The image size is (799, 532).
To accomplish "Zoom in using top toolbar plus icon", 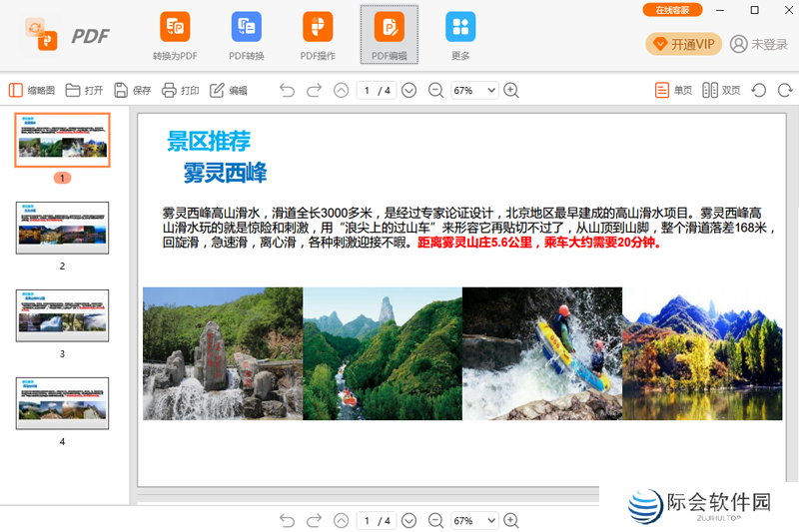I will 511,91.
